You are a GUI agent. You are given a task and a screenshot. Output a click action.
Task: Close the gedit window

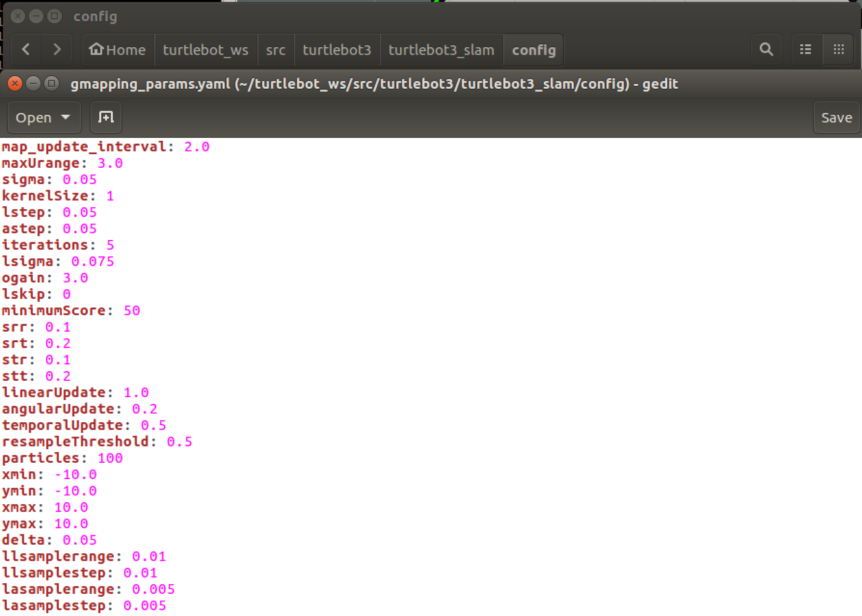15,83
